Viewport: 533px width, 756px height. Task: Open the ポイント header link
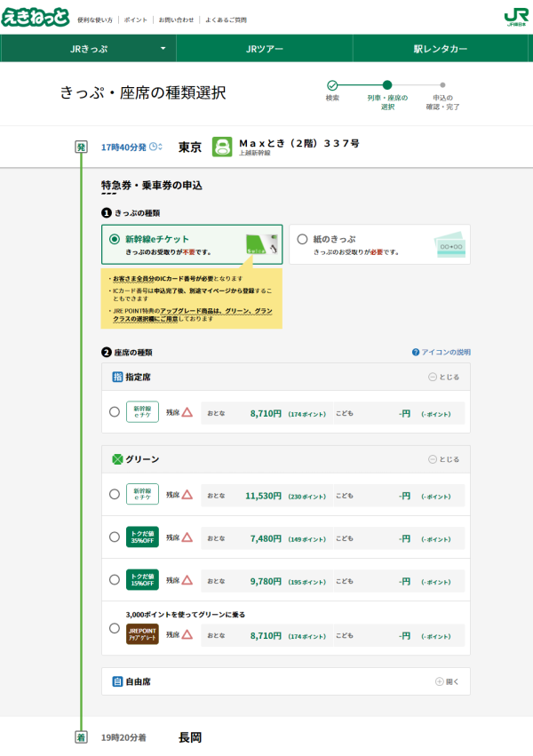(135, 20)
